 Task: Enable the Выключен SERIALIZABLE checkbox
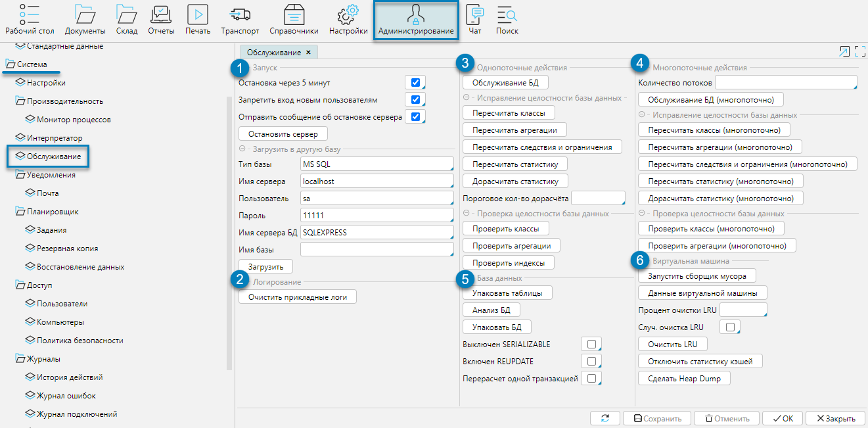point(591,344)
